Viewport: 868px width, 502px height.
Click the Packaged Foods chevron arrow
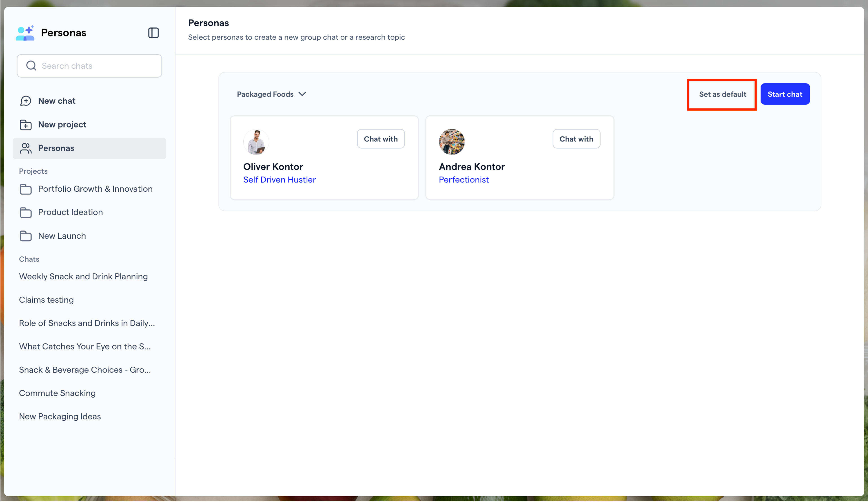click(302, 94)
